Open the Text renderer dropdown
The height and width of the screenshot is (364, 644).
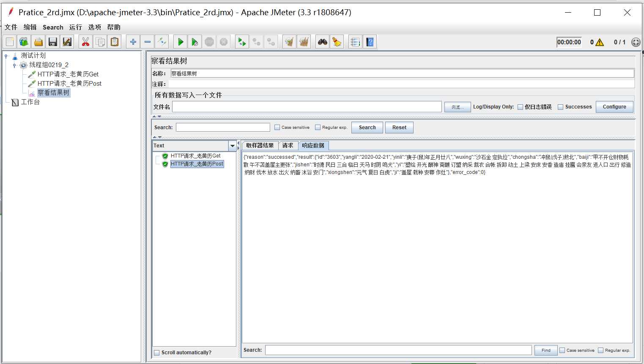(x=232, y=146)
